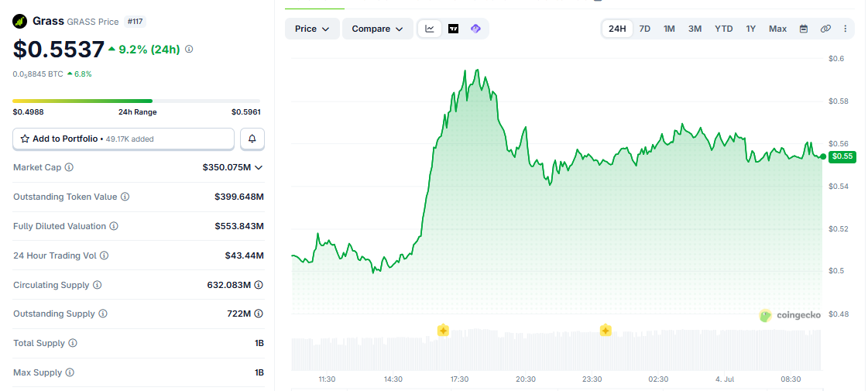Show Outstanding Token Value info icon

pyautogui.click(x=125, y=197)
